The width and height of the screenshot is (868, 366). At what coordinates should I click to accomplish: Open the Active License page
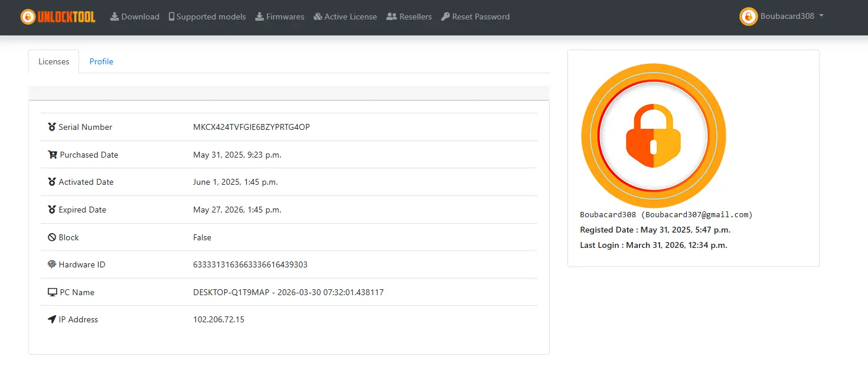click(x=345, y=17)
